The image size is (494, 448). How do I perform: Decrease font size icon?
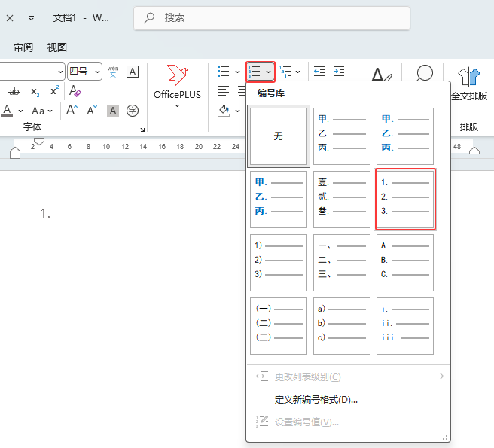(92, 110)
